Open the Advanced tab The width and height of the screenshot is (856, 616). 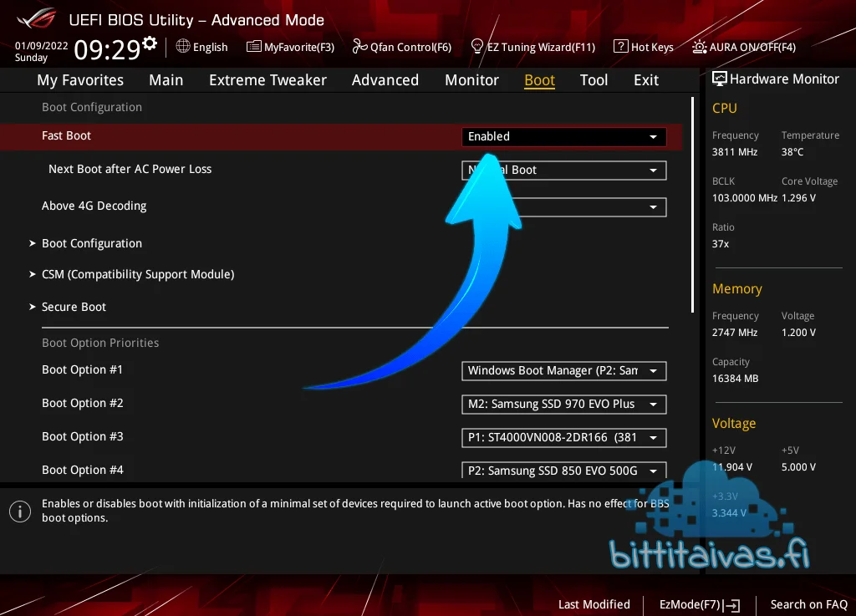(x=385, y=80)
